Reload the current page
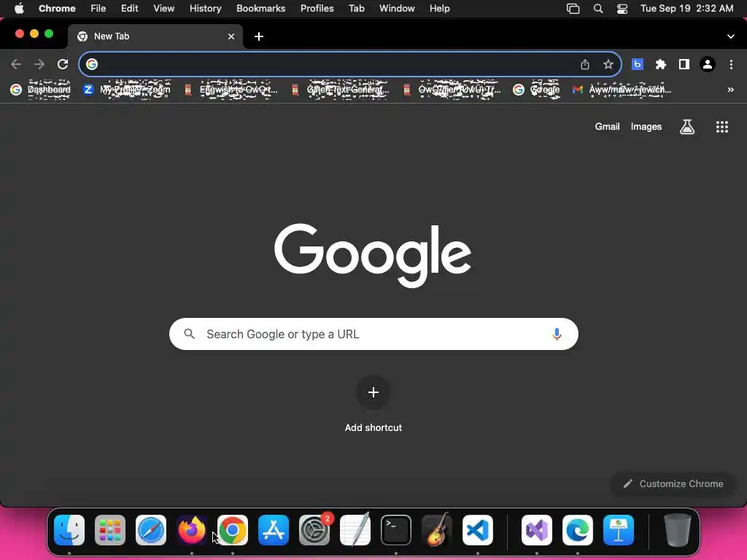Screen dimensions: 747x560 [x=63, y=64]
